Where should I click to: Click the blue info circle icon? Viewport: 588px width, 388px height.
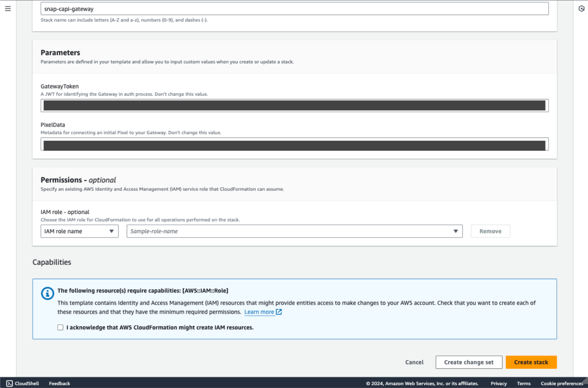pyautogui.click(x=47, y=293)
